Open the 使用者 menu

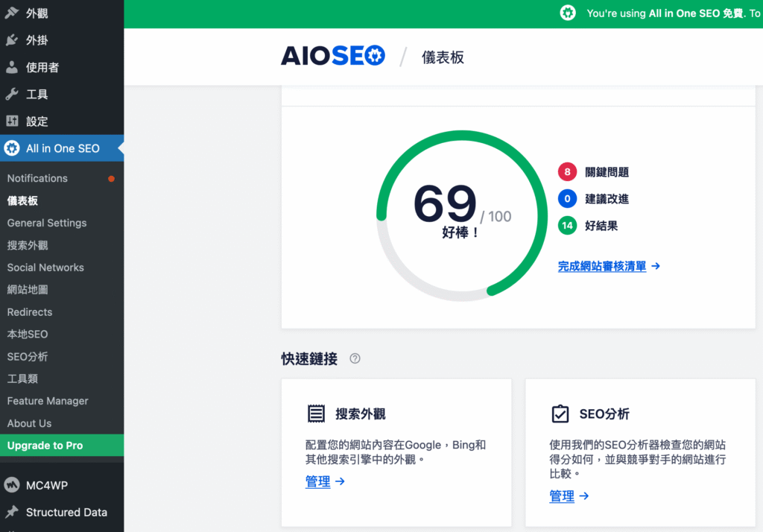point(62,67)
